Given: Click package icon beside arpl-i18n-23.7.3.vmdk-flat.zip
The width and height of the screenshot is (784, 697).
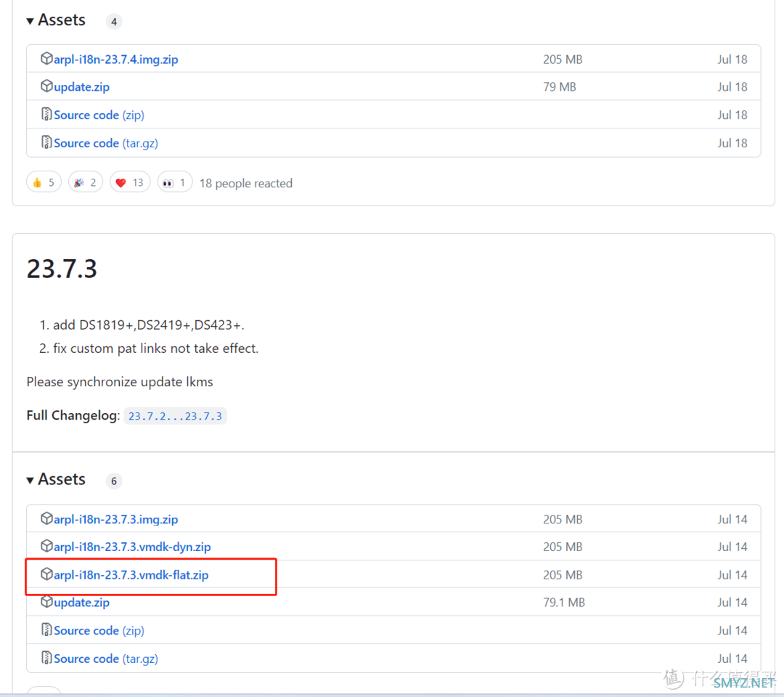Looking at the screenshot, I should coord(46,574).
